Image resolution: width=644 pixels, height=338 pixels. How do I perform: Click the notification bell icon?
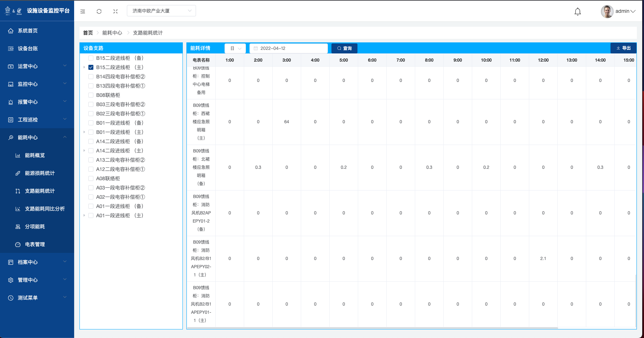tap(577, 12)
